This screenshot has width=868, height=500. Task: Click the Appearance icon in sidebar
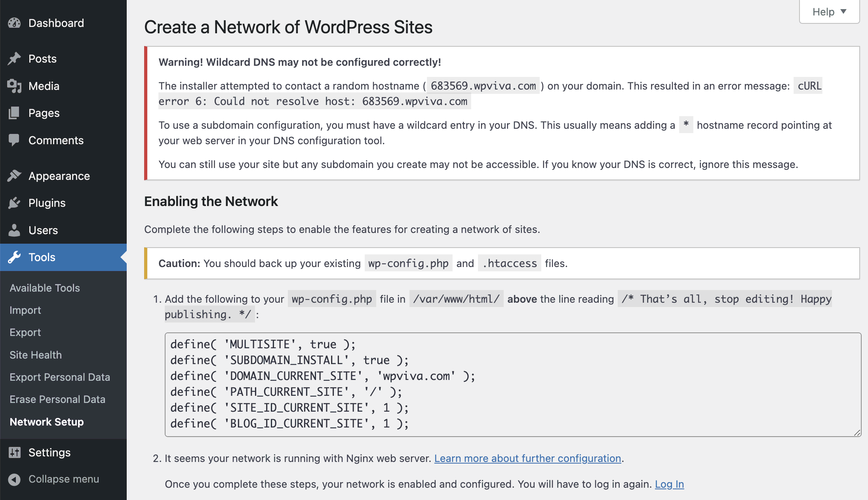click(x=14, y=176)
